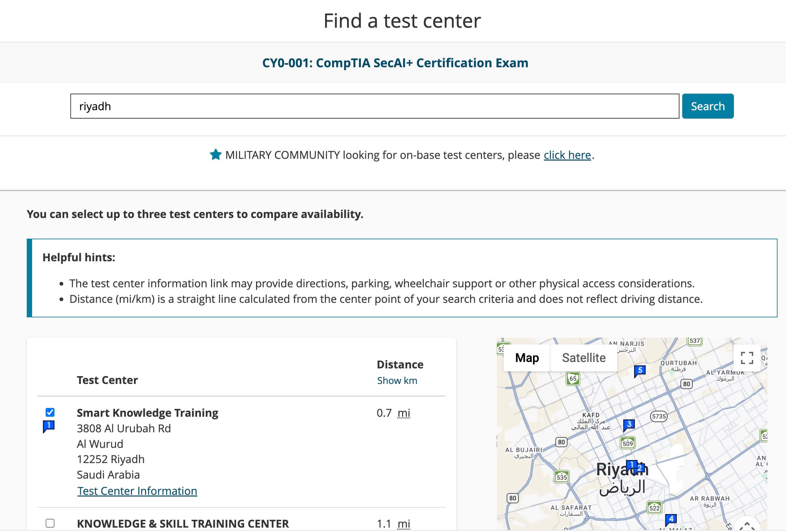Viewport: 786px width, 532px height.
Task: Click map marker number 3
Action: 629,425
